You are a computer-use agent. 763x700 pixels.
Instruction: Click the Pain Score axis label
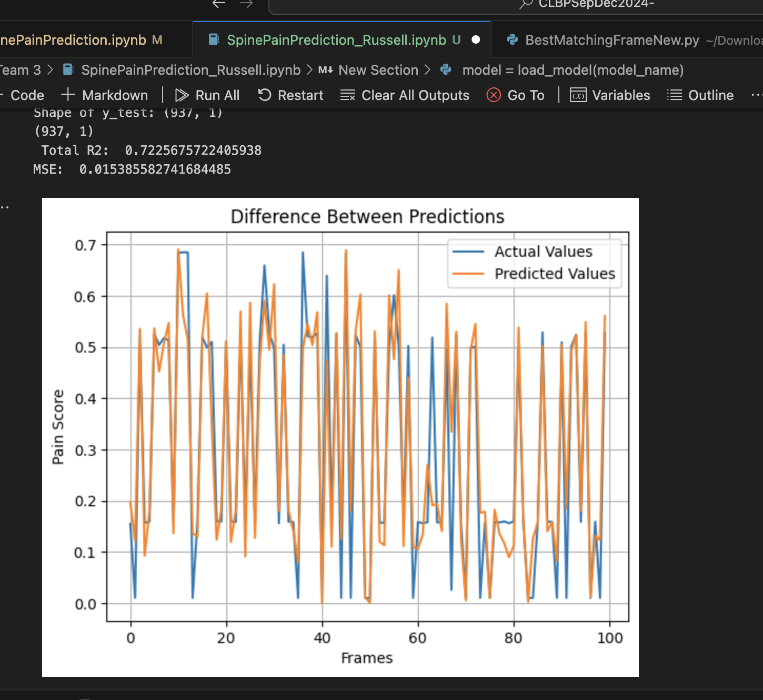pos(58,427)
